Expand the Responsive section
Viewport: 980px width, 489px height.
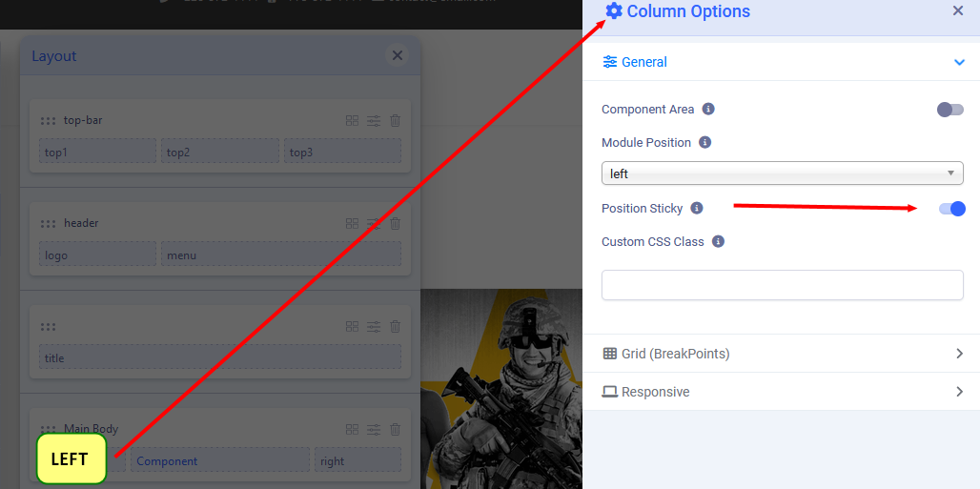(x=782, y=392)
